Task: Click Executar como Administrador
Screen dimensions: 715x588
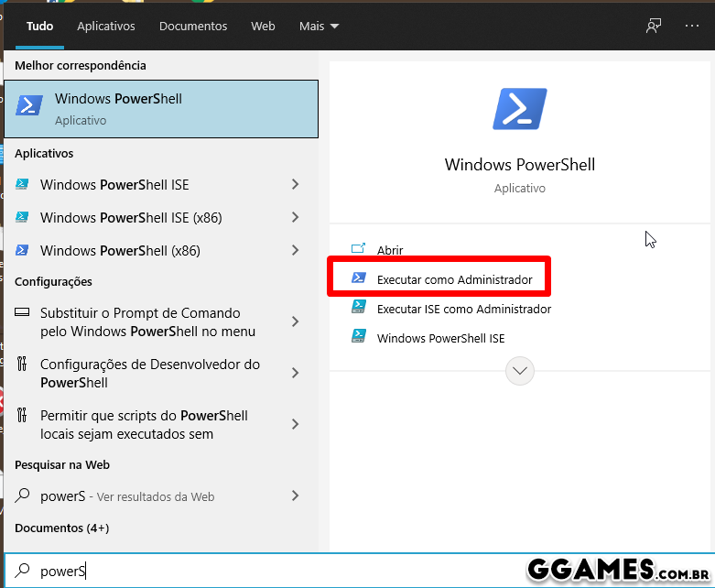Action: (x=454, y=279)
